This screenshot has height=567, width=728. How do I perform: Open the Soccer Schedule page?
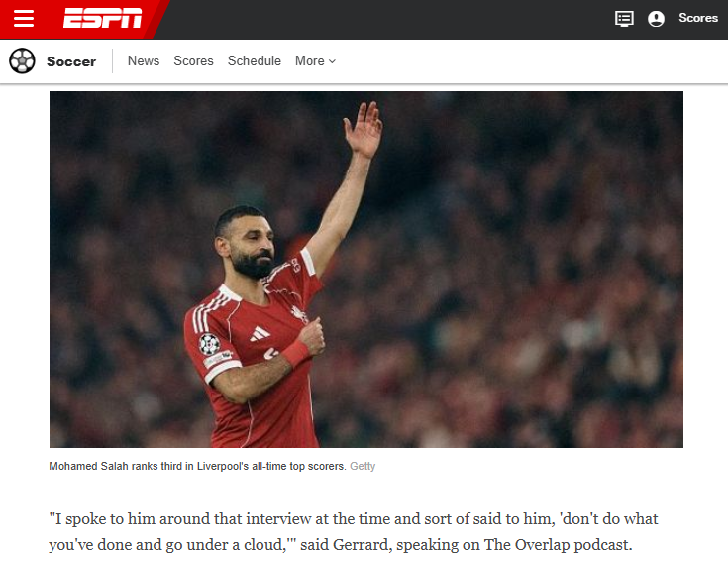click(254, 60)
